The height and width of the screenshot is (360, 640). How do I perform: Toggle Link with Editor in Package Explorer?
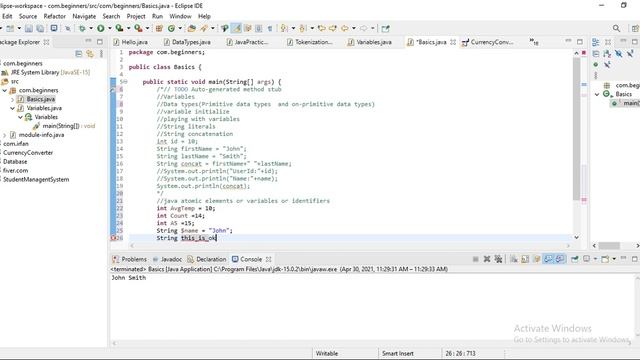click(x=90, y=54)
